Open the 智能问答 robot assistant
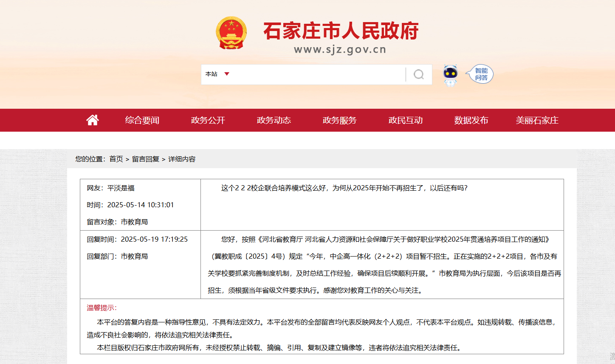 coord(480,73)
